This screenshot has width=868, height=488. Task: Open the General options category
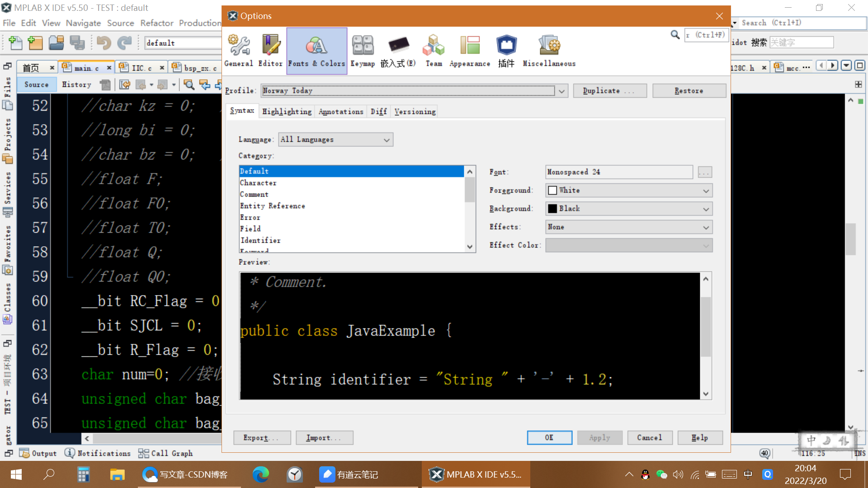click(x=239, y=51)
